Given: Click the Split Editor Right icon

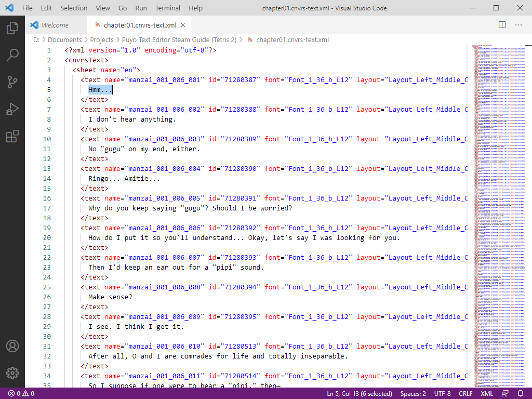Looking at the screenshot, I should click(502, 25).
